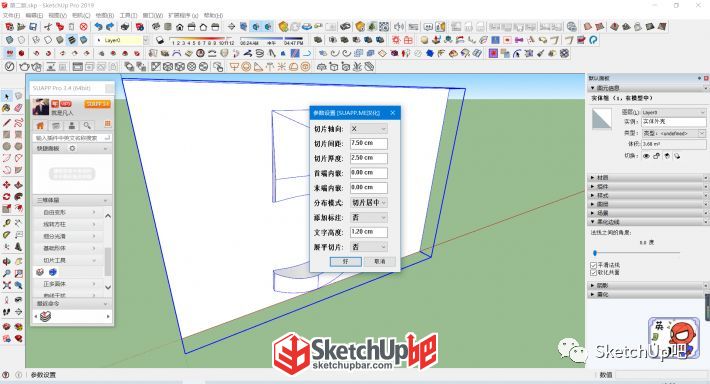Select the arrow Select tool
710x384 pixels.
[x=6, y=96]
